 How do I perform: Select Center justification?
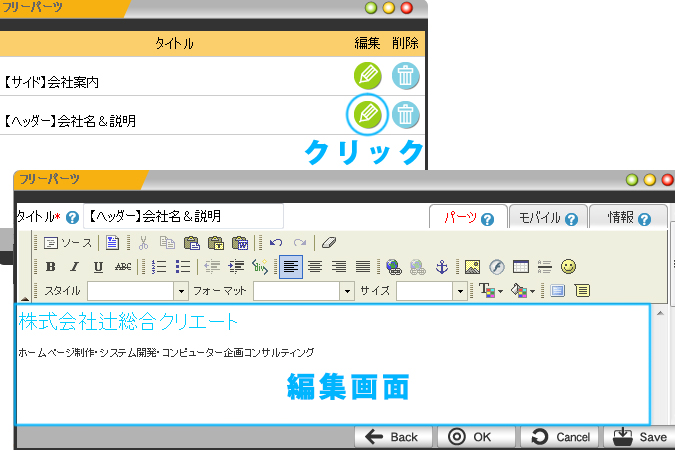(315, 267)
